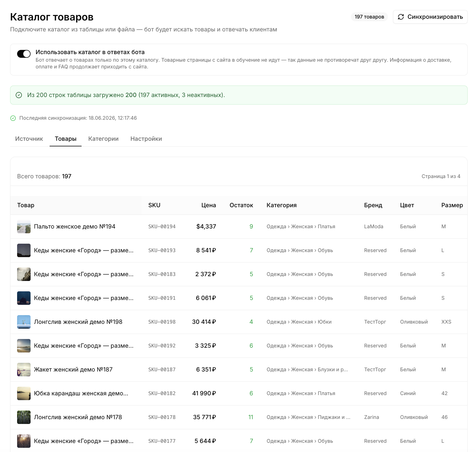Viewport: 476px width, 452px height.
Task: Click SKU-00183 cell
Action: (162, 274)
